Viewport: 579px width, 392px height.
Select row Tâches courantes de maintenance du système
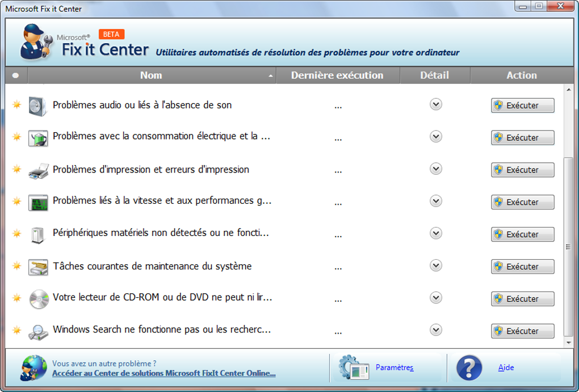coord(284,266)
